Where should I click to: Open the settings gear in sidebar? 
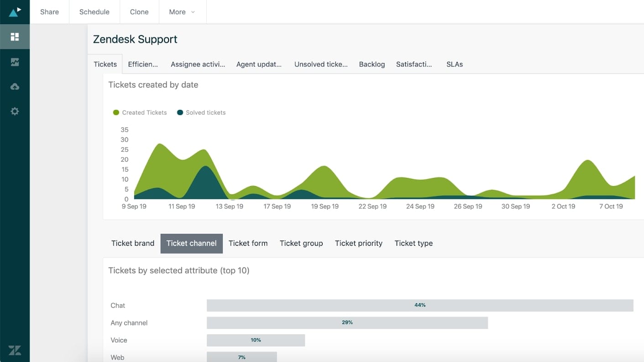15,111
